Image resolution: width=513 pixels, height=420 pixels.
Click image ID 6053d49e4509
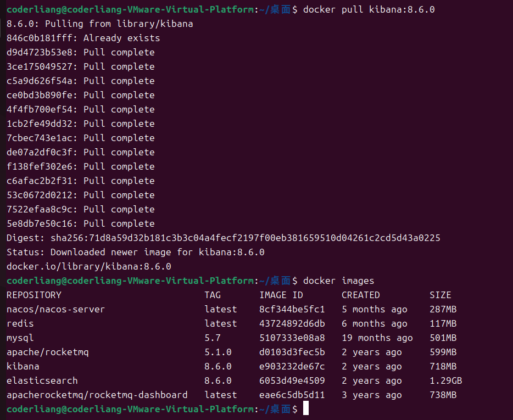pos(292,381)
